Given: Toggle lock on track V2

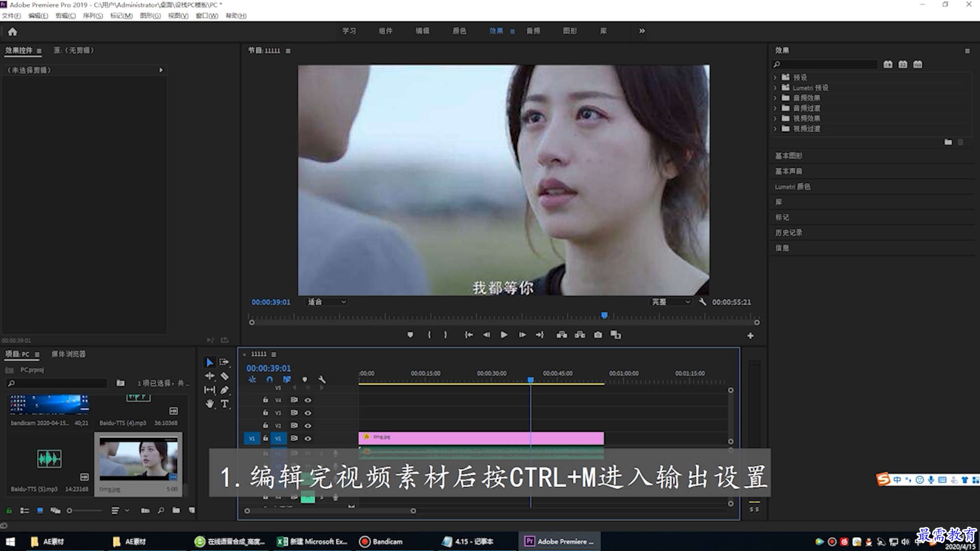Looking at the screenshot, I should [x=265, y=425].
